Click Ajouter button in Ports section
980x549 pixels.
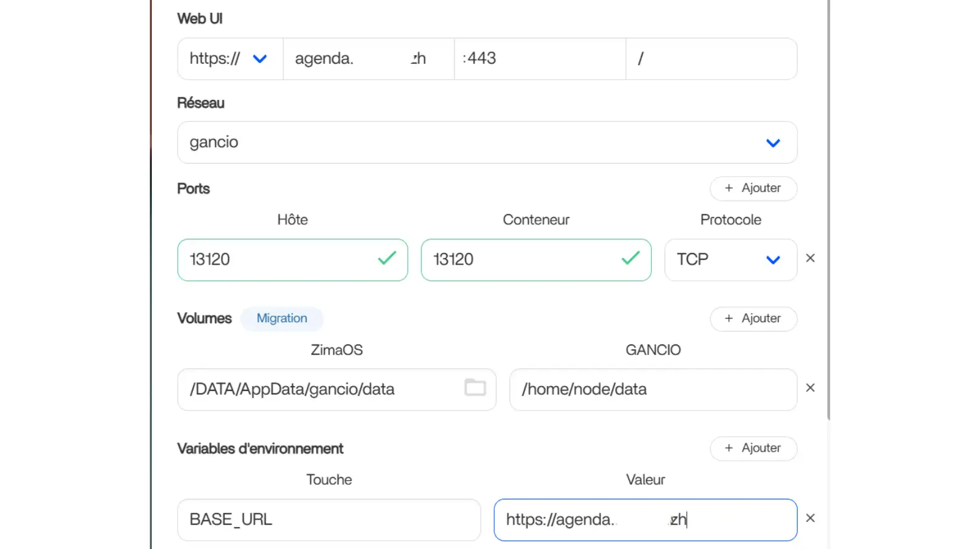pos(753,188)
